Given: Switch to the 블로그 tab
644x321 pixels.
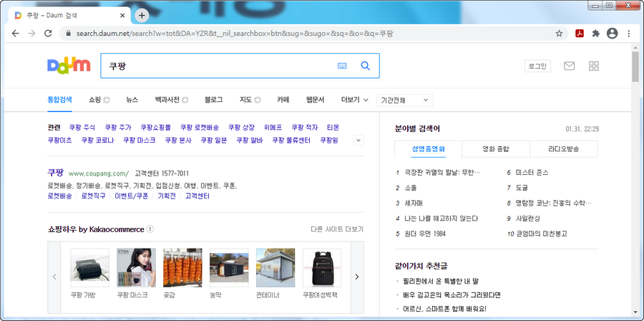Looking at the screenshot, I should tap(213, 100).
